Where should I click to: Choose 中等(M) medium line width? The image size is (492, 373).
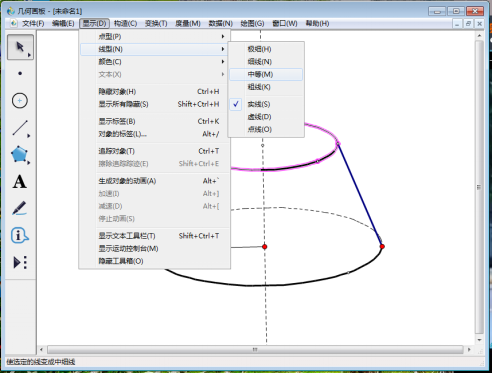point(266,74)
